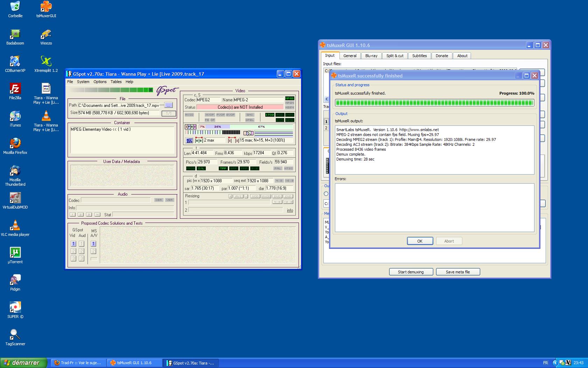The image size is (588, 368).
Task: Select the Pidgin desktop icon
Action: [15, 283]
